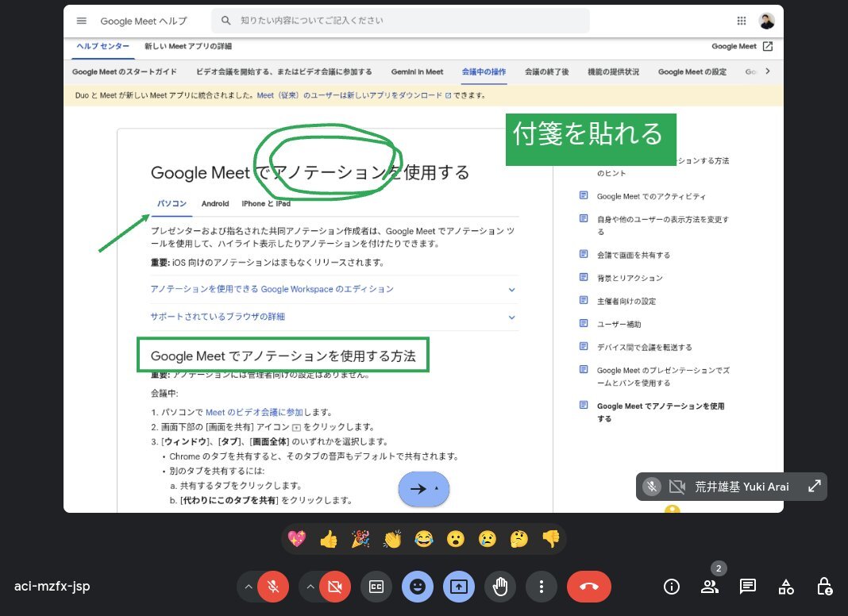
Task: Switch to the パソコン platform tab
Action: tap(172, 204)
